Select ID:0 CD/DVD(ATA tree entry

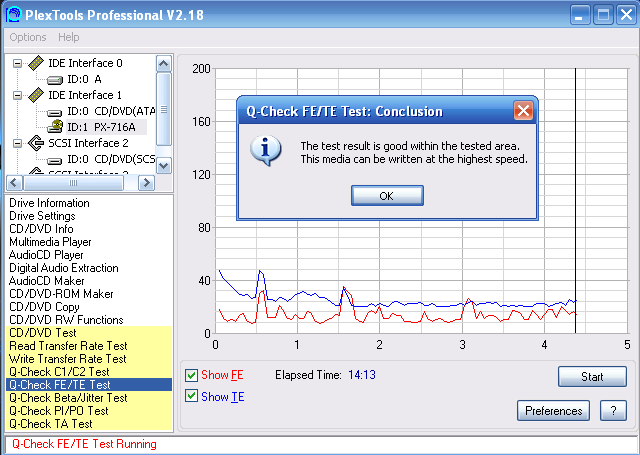tap(111, 111)
